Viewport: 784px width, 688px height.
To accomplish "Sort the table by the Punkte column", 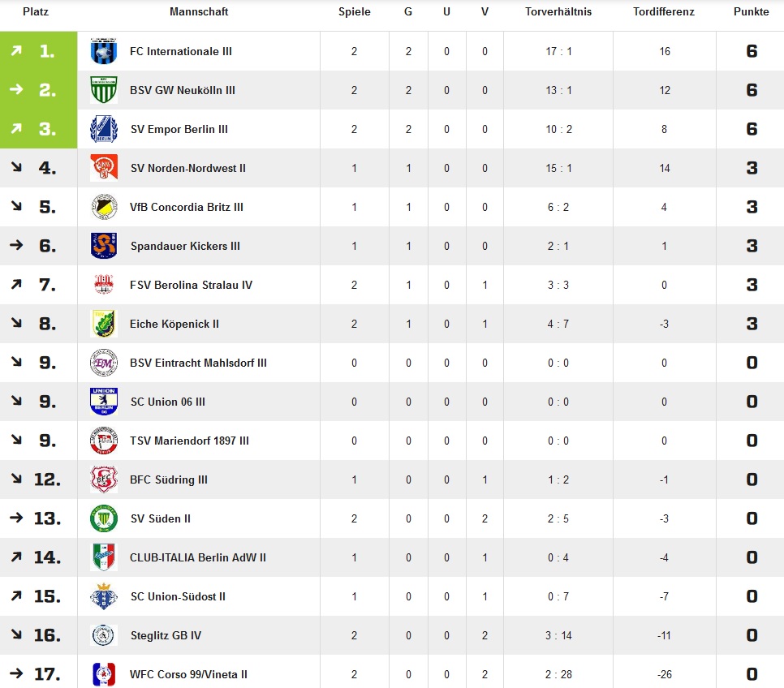I will tap(752, 11).
